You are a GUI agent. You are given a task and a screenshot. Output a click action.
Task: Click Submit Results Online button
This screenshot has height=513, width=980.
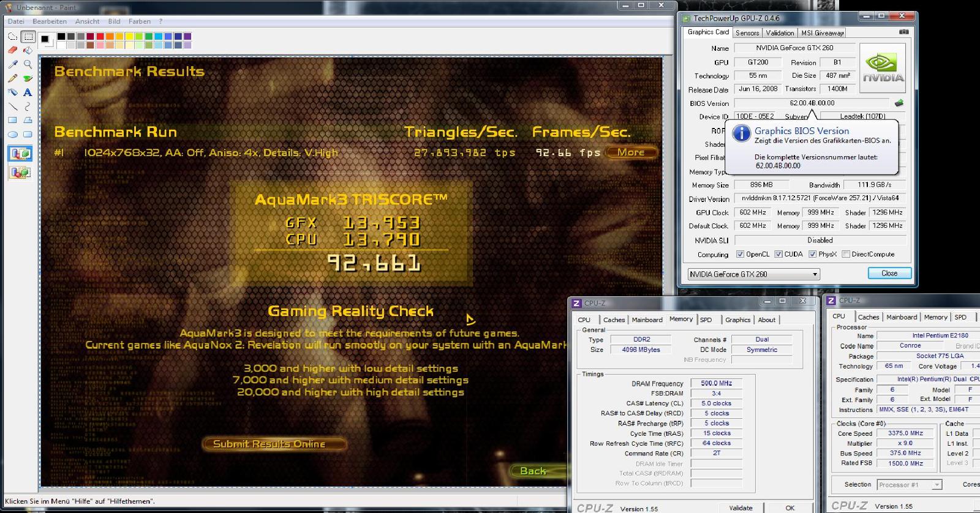pos(274,444)
